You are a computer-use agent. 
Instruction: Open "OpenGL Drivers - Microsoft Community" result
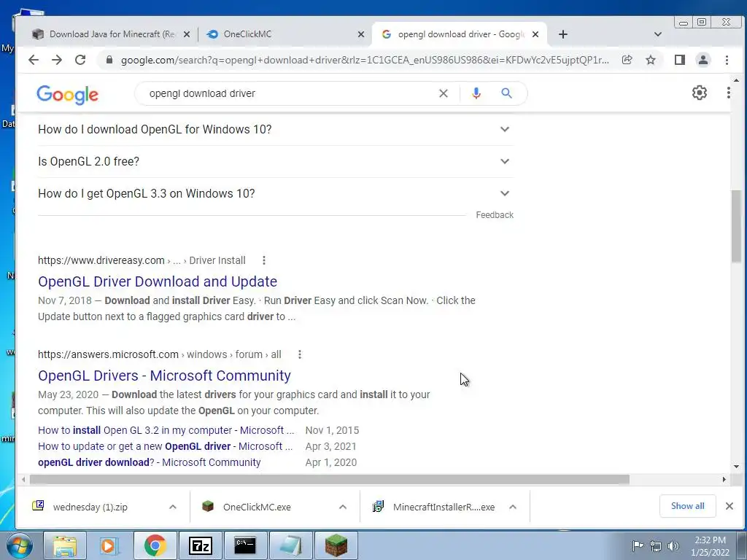164,376
